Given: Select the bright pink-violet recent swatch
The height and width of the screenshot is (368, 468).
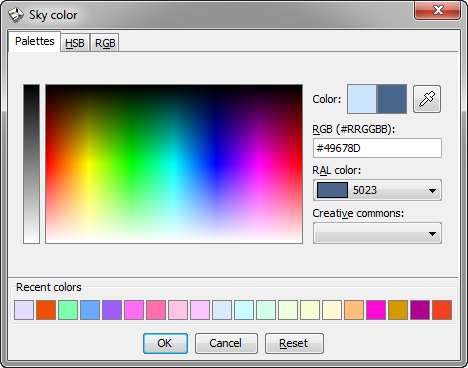Looking at the screenshot, I should point(134,310).
